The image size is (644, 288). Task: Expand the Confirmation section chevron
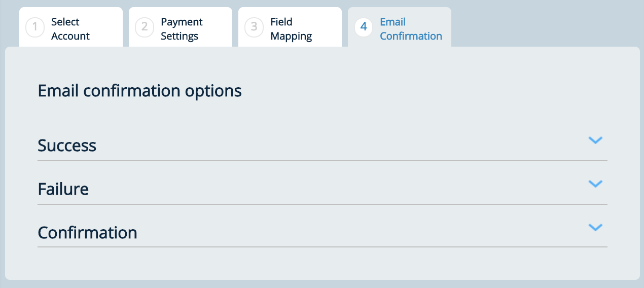pos(595,227)
